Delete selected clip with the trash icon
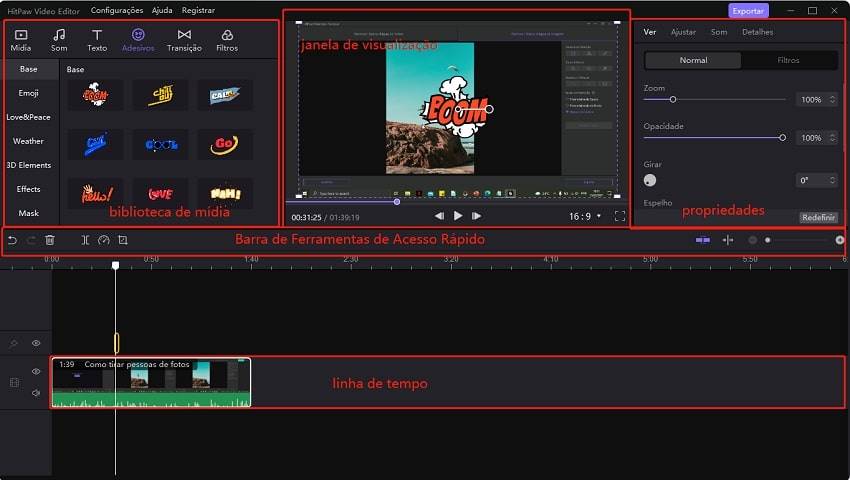 (50, 240)
